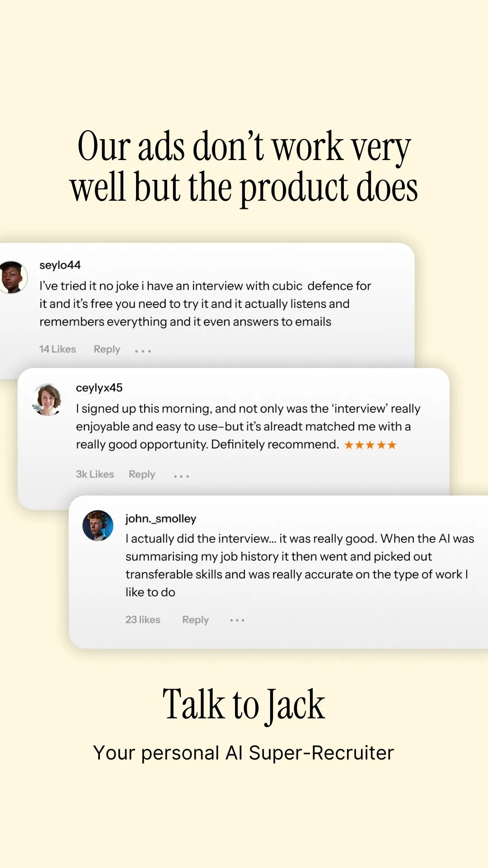View the 23 likes on john._smolley's comment

(143, 620)
